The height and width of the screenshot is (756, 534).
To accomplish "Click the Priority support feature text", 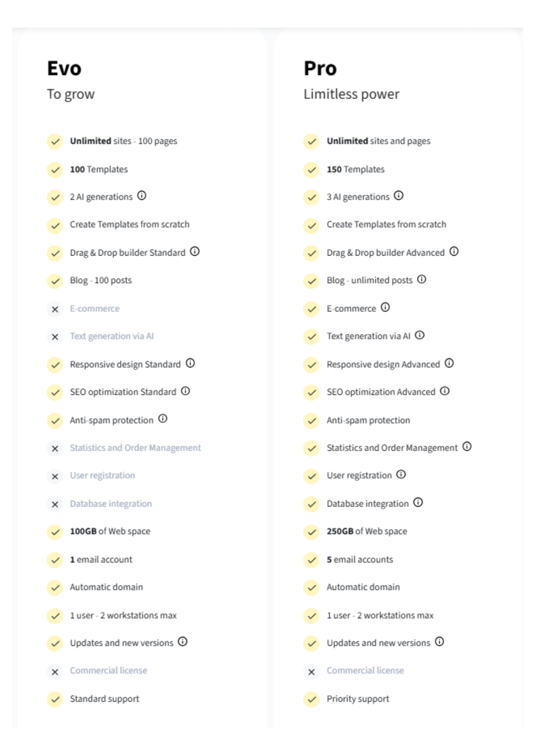I will pos(358,699).
